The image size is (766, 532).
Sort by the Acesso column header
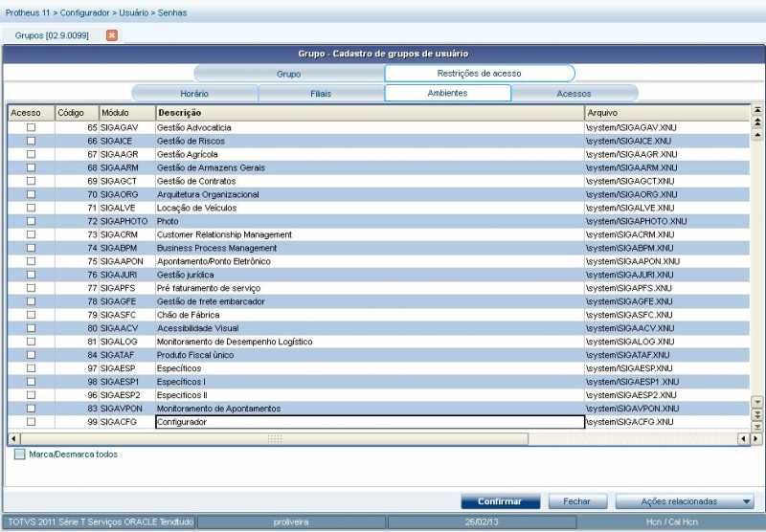(32, 113)
